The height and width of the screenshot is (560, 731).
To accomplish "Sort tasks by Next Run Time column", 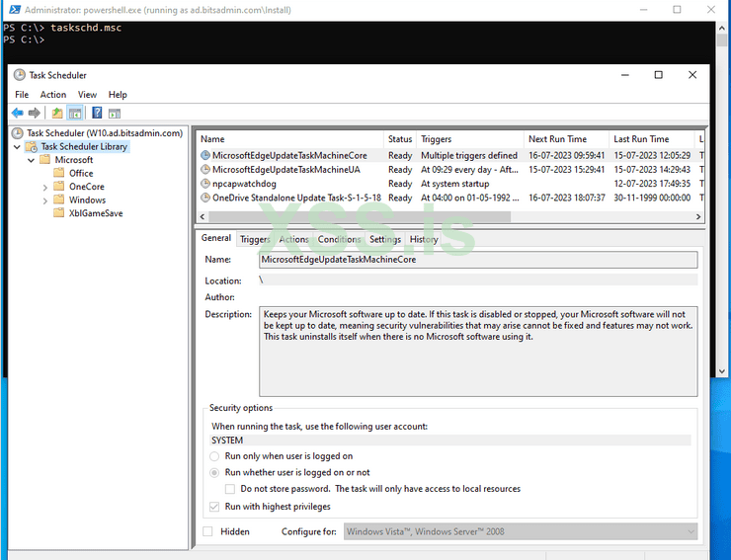I will (557, 139).
